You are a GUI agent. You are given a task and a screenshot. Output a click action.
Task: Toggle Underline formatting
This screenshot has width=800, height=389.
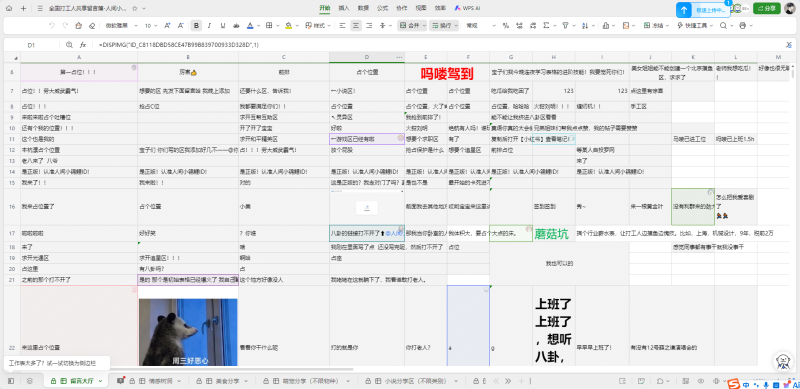point(223,26)
